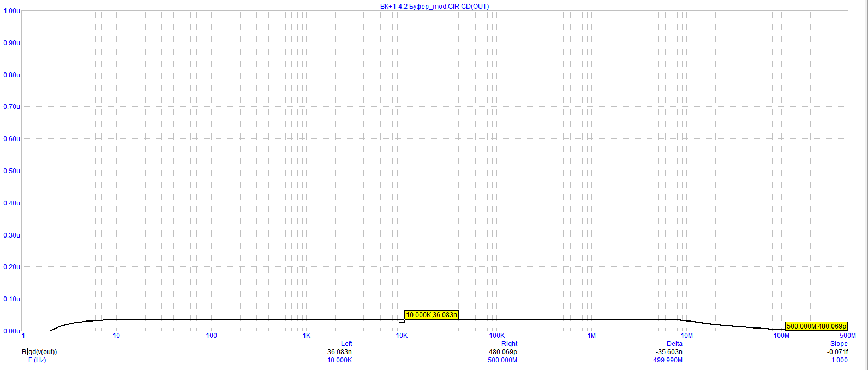Click the Y-axis label '0.10u'
868x370 pixels.
point(11,299)
